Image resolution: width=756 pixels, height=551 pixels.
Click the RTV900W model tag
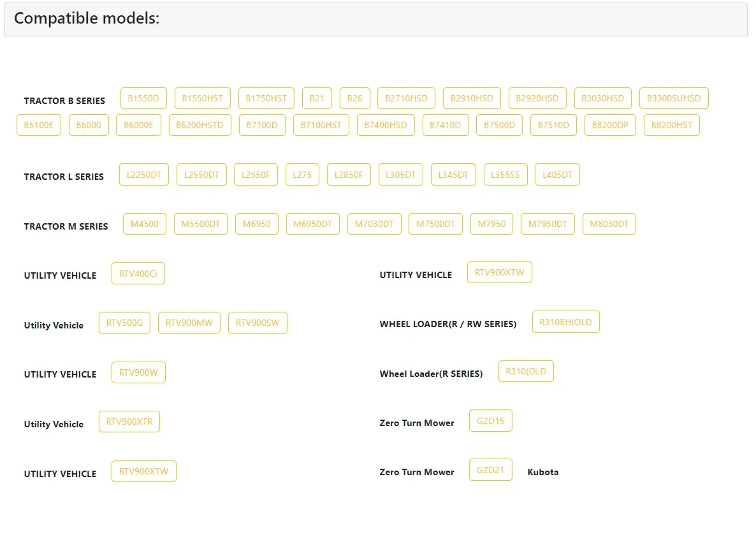pyautogui.click(x=138, y=372)
